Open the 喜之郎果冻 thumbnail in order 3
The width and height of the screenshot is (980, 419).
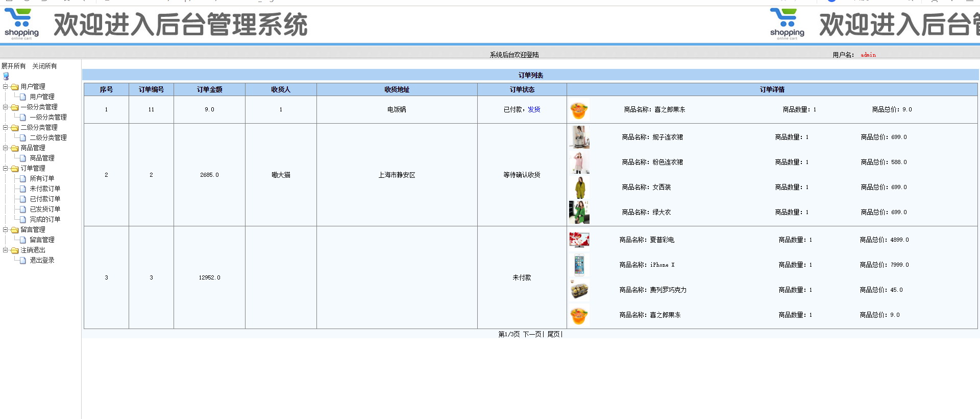tap(579, 315)
